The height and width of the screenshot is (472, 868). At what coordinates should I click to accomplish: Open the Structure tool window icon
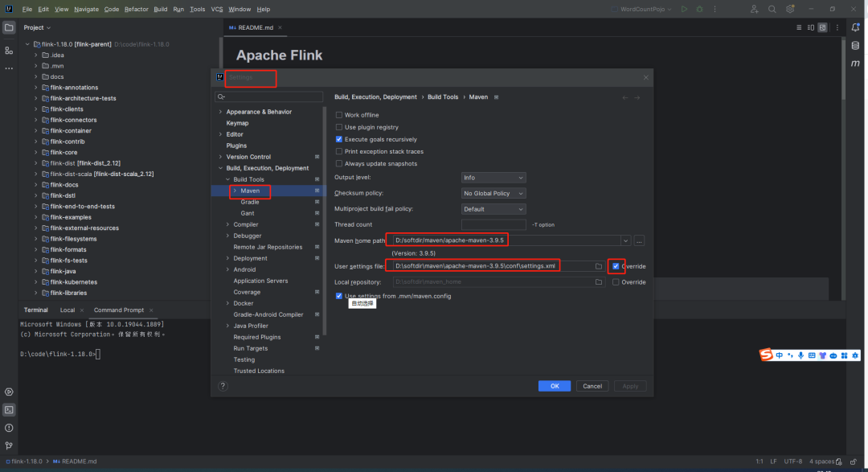[x=9, y=51]
